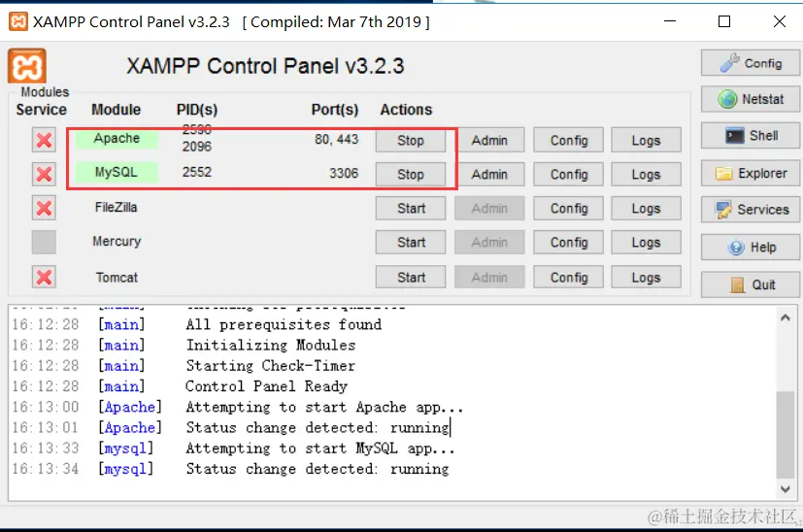Click Apache PID 2096 value
The width and height of the screenshot is (803, 532).
197,147
